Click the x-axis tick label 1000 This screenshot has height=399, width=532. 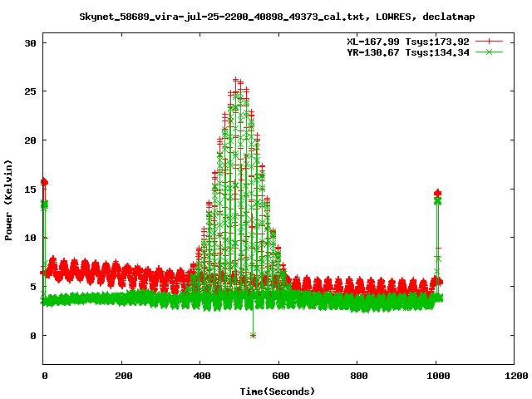438,376
